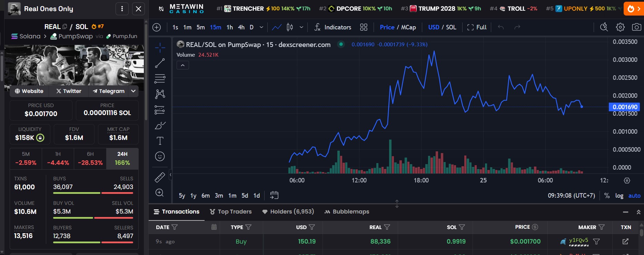
Task: Open the Indicators menu
Action: 333,27
